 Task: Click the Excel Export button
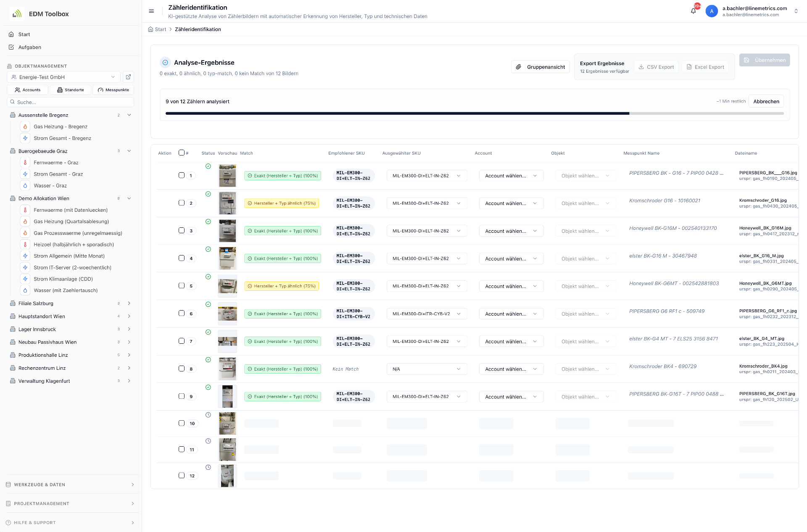(705, 67)
